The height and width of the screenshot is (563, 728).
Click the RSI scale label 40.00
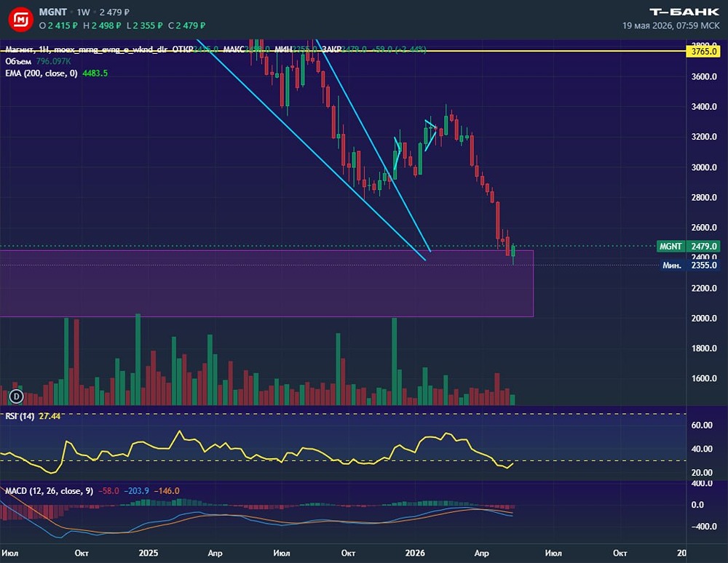click(x=702, y=449)
